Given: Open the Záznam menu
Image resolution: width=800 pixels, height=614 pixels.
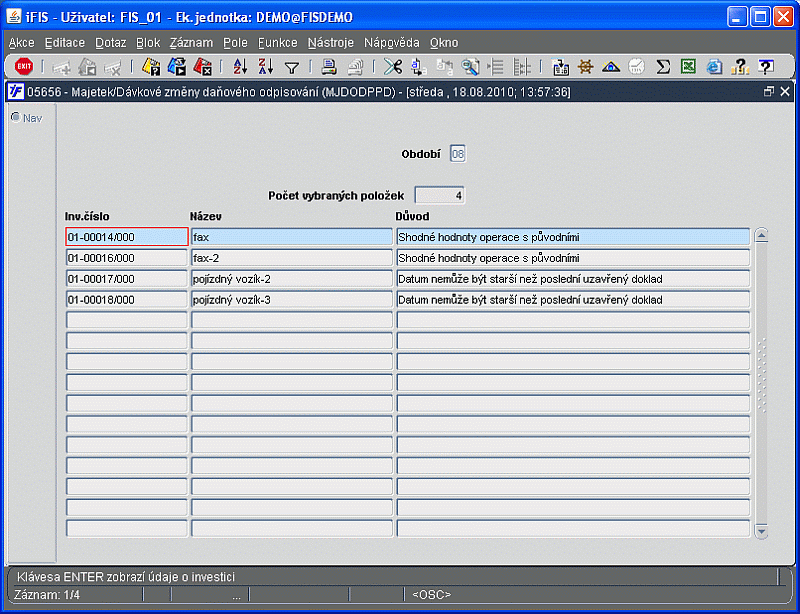Looking at the screenshot, I should (191, 43).
